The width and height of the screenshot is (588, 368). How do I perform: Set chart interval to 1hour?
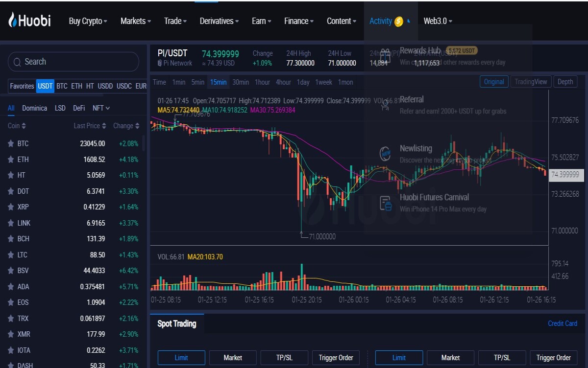tap(262, 82)
